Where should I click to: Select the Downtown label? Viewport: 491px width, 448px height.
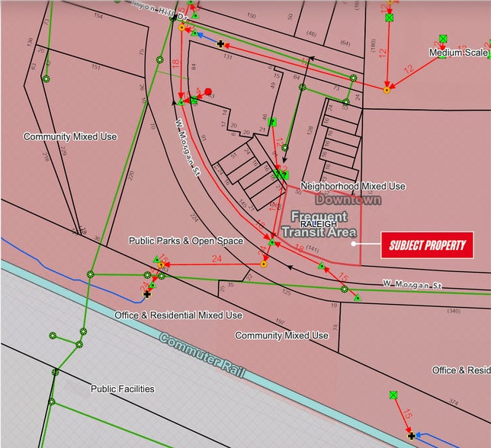pyautogui.click(x=348, y=200)
